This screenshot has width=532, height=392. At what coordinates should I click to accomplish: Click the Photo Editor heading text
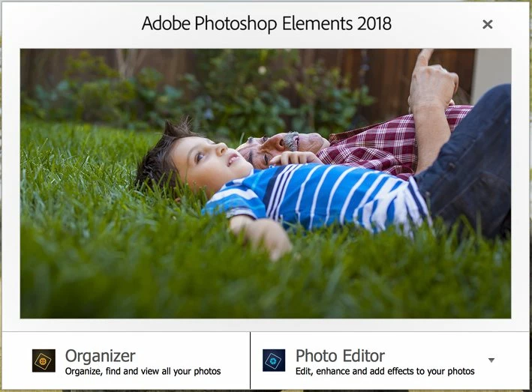pos(340,356)
